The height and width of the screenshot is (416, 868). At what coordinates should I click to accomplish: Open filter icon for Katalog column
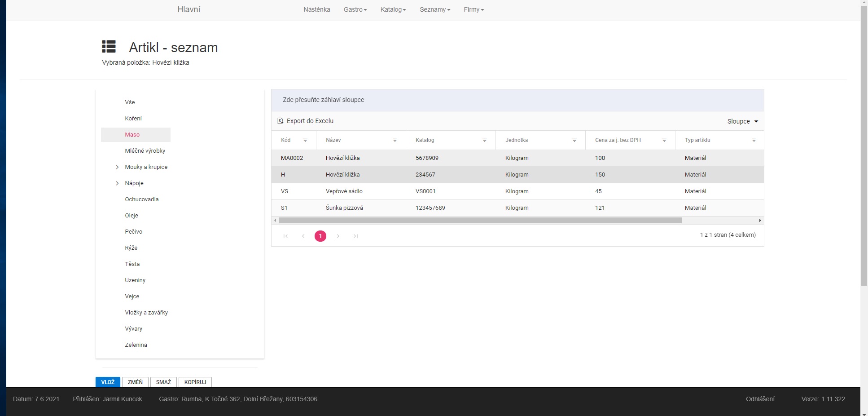point(485,140)
